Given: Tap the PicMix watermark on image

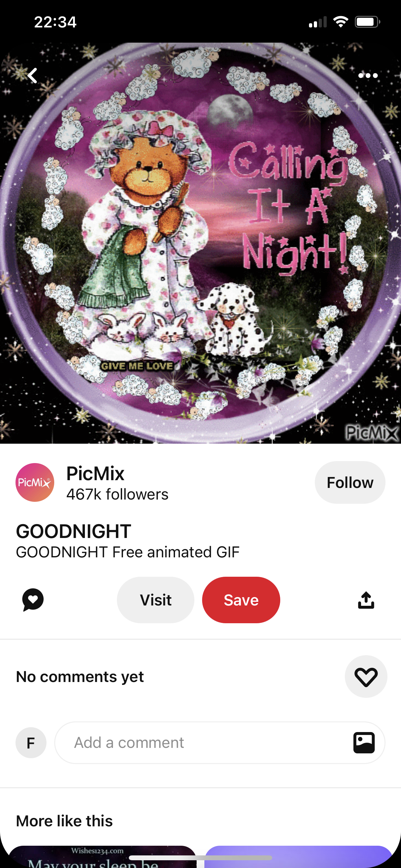Looking at the screenshot, I should pos(372,433).
